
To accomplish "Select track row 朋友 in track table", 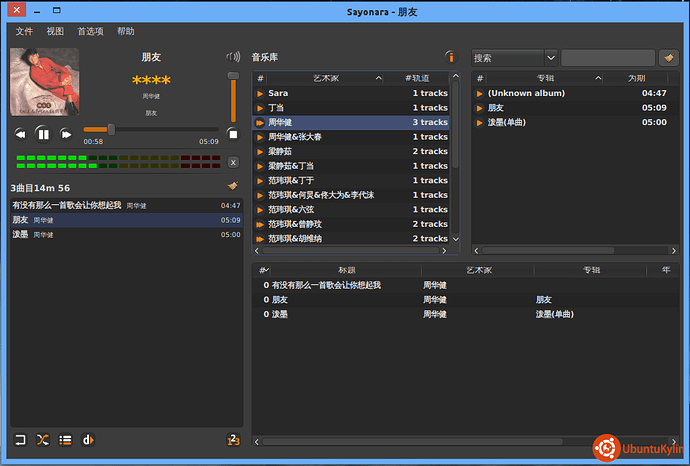I will (464, 300).
